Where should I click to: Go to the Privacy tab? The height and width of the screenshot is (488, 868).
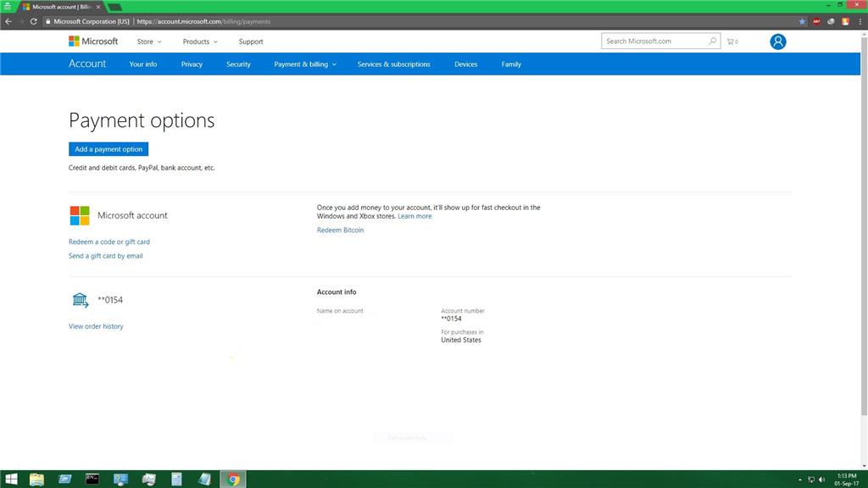pos(192,64)
